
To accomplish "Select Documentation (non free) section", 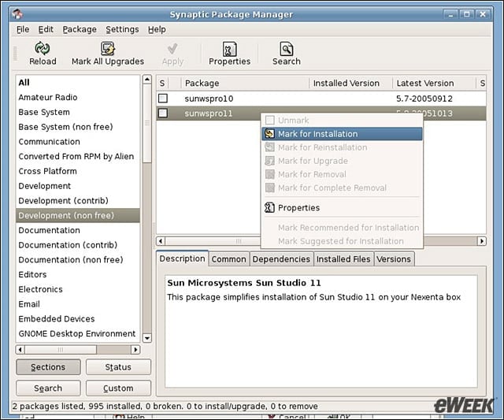I will (x=78, y=260).
